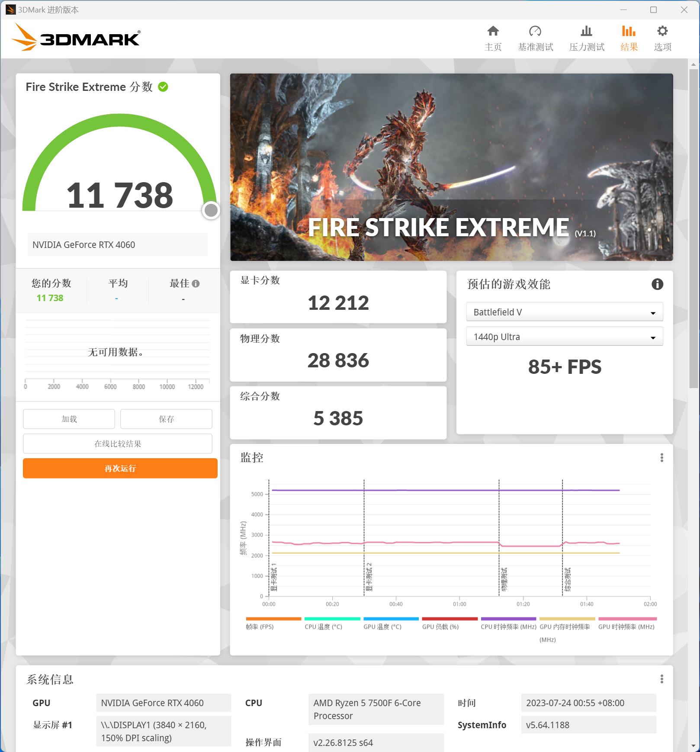700x752 pixels.
Task: Expand the Battlefield V game dropdown
Action: tap(565, 312)
